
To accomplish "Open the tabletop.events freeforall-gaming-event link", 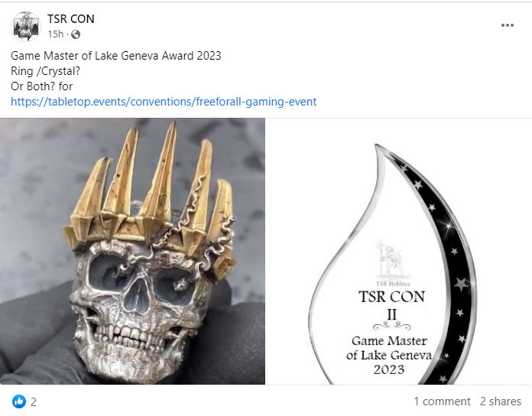I will pos(164,102).
